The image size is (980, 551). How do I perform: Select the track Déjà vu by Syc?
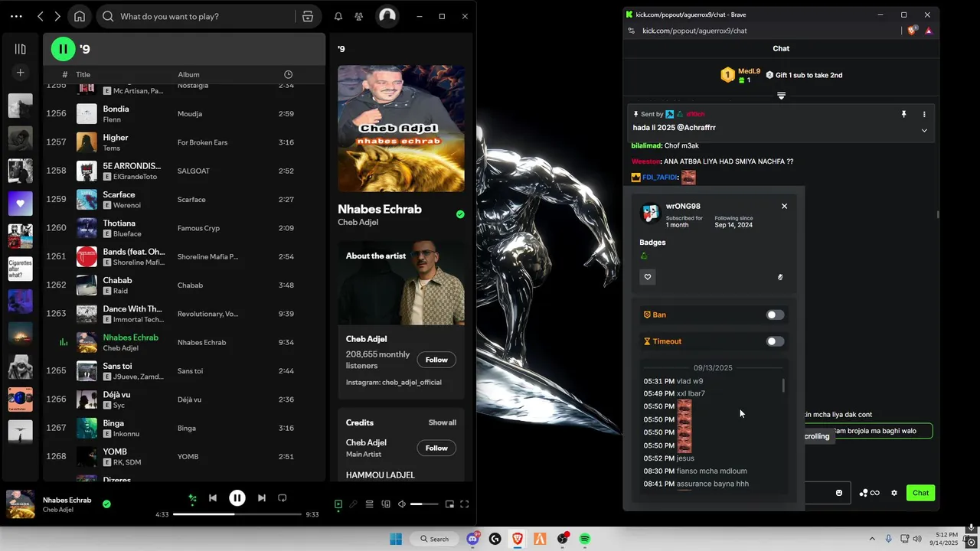(x=184, y=399)
